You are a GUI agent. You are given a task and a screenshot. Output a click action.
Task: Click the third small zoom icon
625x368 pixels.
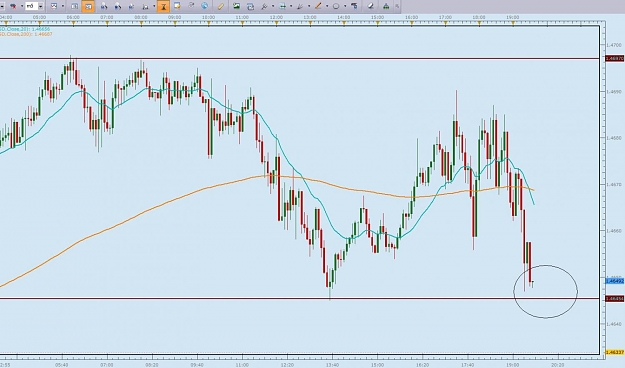[132, 6]
